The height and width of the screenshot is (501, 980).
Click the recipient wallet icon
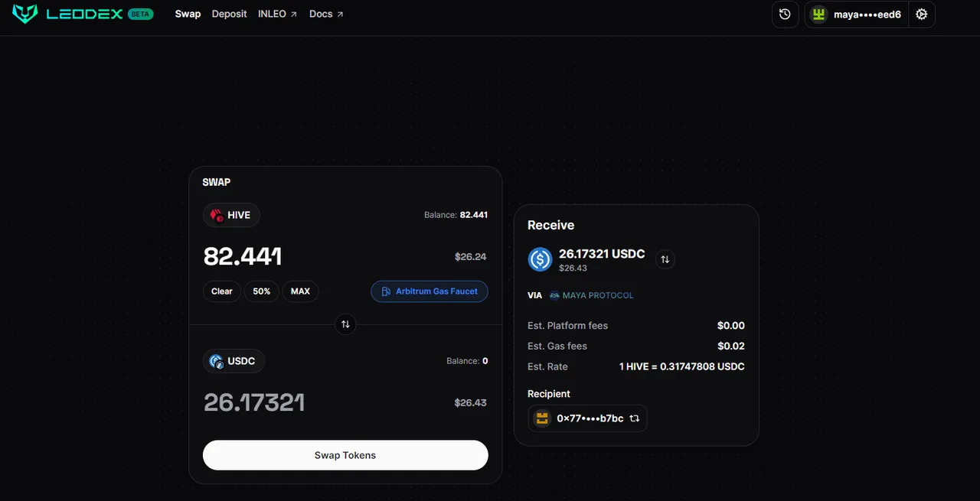[x=542, y=418]
